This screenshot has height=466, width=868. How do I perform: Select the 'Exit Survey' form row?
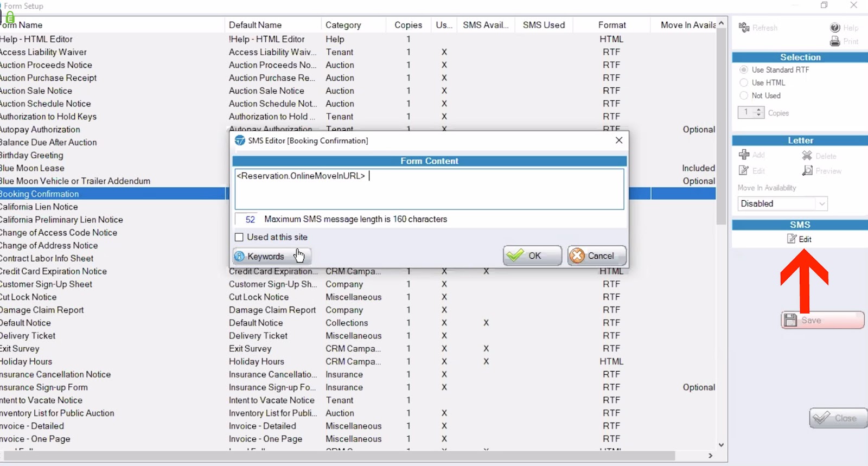coord(358,349)
